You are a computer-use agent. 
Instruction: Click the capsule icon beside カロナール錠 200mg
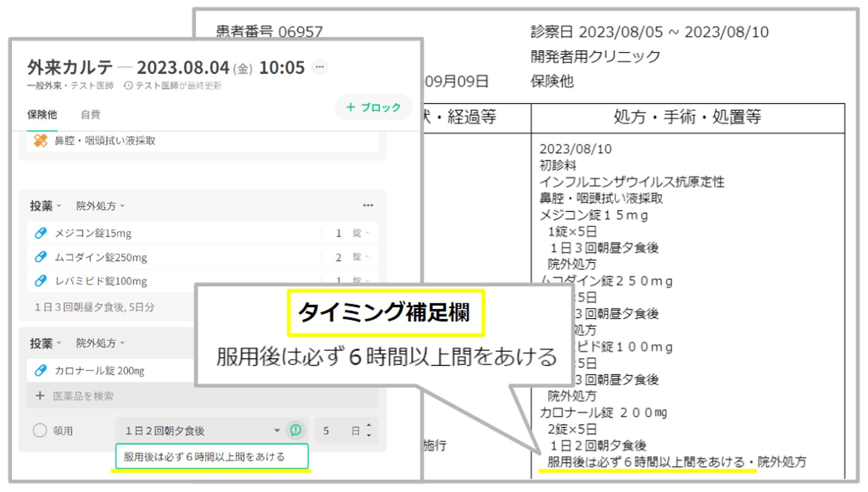40,370
